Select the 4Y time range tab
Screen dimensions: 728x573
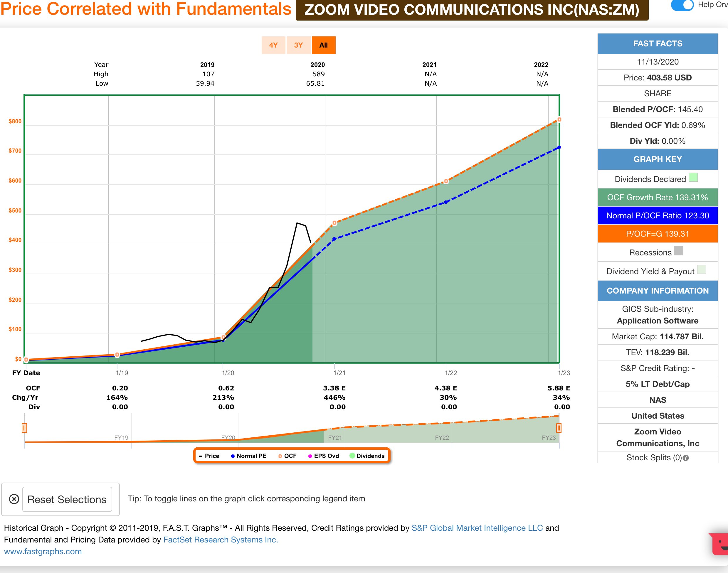tap(273, 45)
